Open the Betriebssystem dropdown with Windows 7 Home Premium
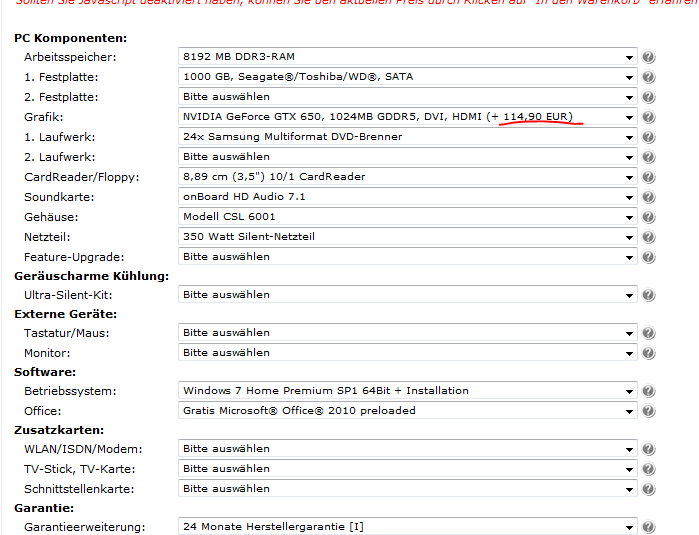This screenshot has height=535, width=699. tap(407, 391)
